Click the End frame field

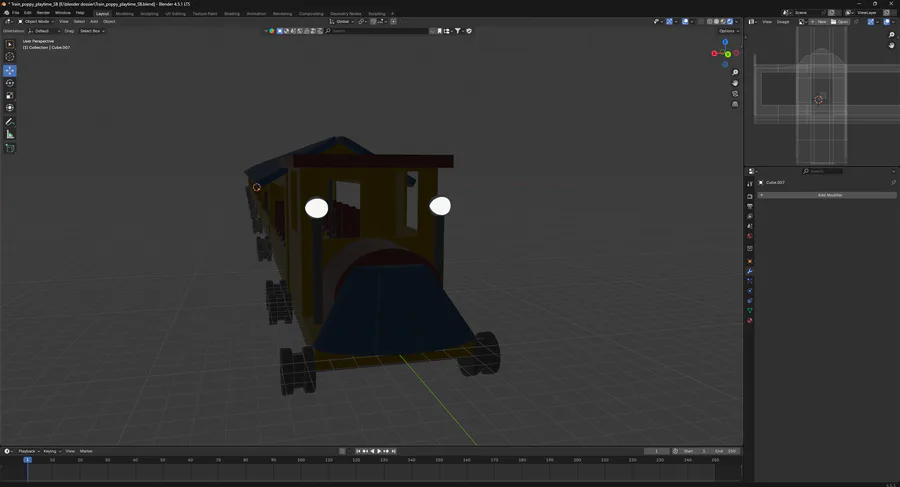tap(726, 451)
